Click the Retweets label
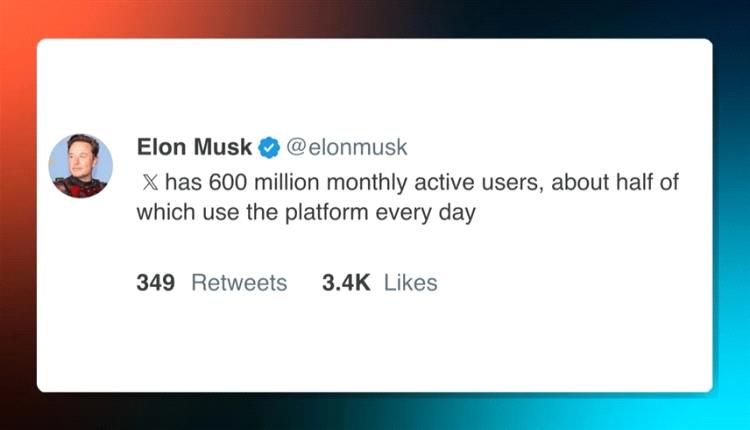750x430 pixels. [x=239, y=283]
